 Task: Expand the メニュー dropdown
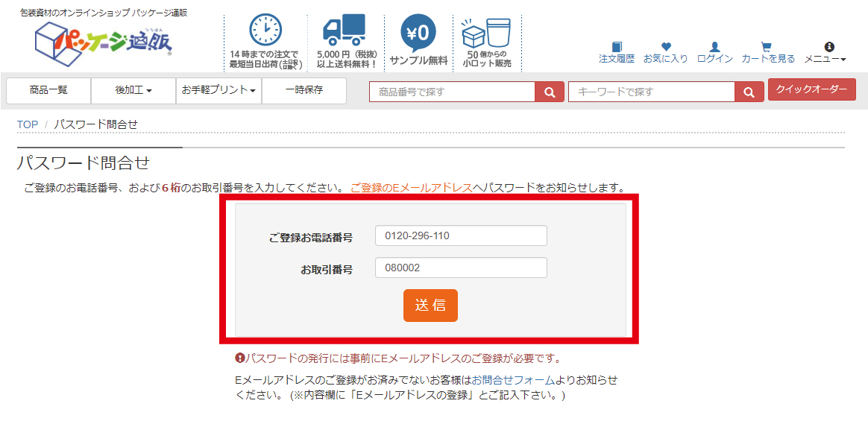coord(825,54)
